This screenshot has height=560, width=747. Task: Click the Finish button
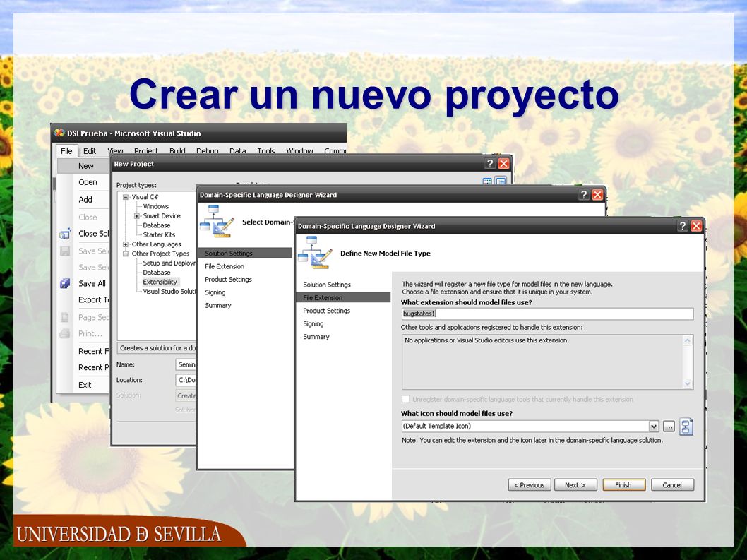(623, 484)
